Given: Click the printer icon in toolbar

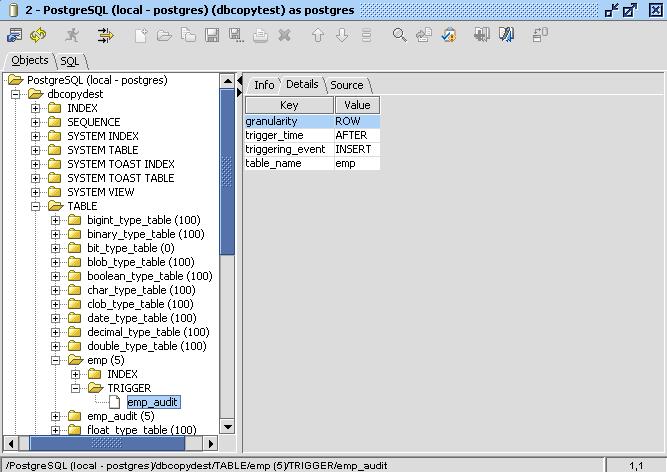Looking at the screenshot, I should coord(260,35).
